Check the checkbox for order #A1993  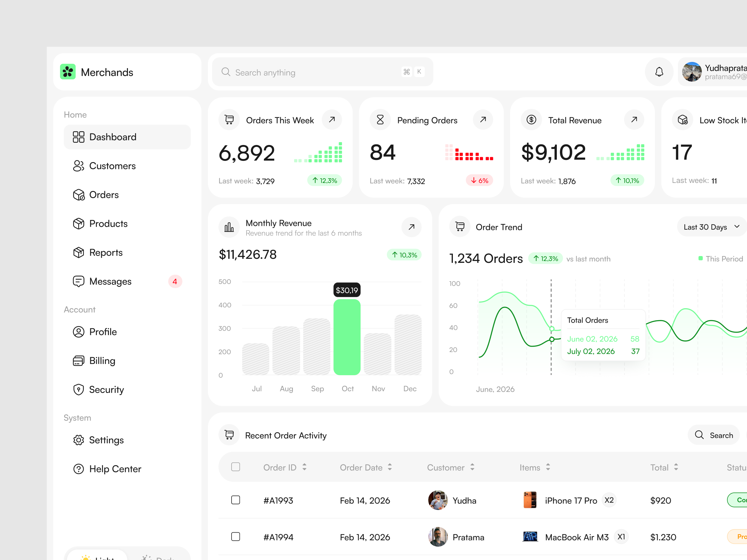[235, 500]
